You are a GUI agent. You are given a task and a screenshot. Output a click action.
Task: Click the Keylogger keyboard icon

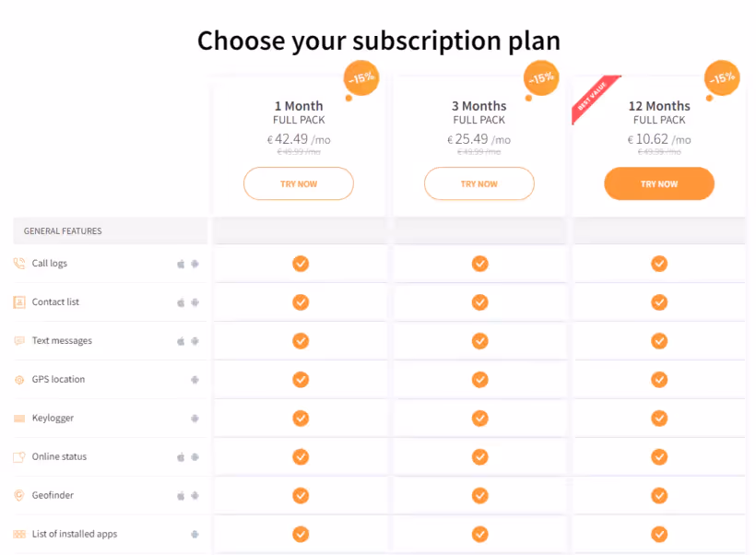(x=19, y=418)
